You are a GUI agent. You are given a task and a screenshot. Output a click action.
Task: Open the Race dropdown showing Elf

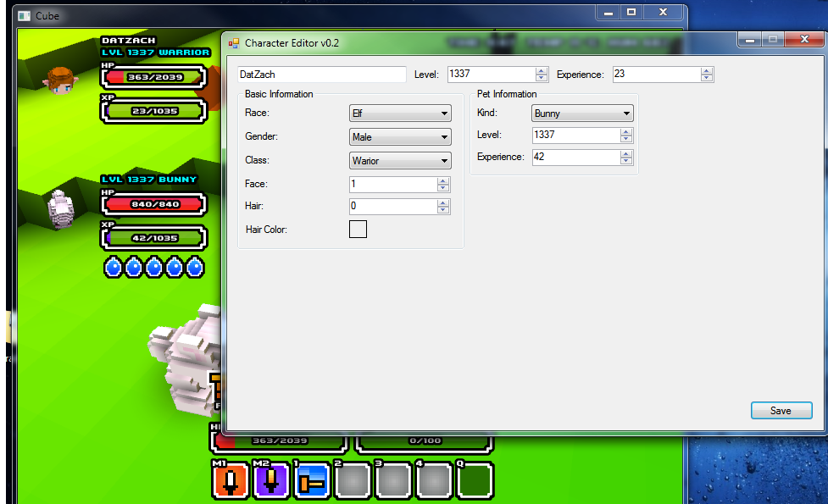coord(400,114)
